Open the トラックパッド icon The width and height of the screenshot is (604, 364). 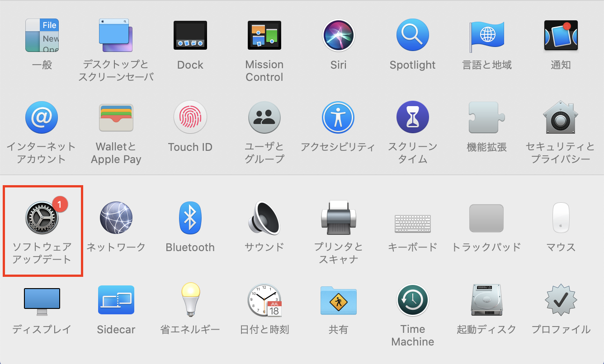pos(487,219)
